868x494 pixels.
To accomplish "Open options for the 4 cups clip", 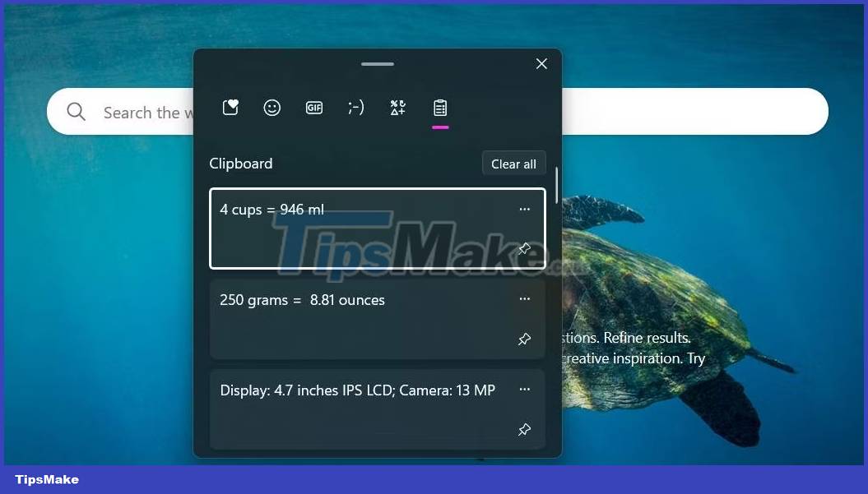I will coord(524,209).
